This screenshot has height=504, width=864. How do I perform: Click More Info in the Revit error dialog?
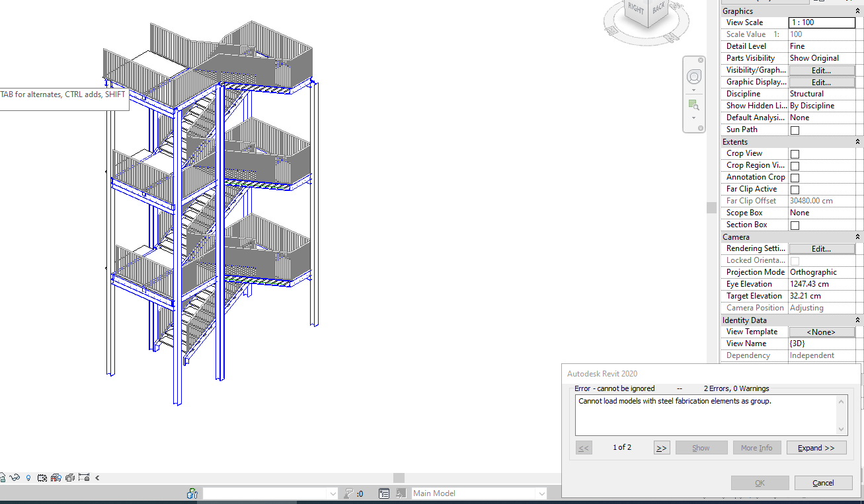[756, 447]
